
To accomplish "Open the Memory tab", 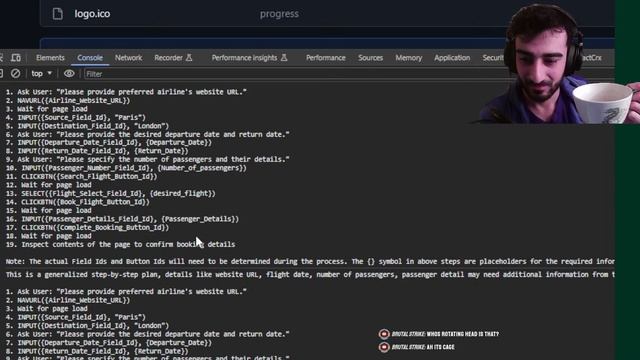I will click(x=409, y=58).
